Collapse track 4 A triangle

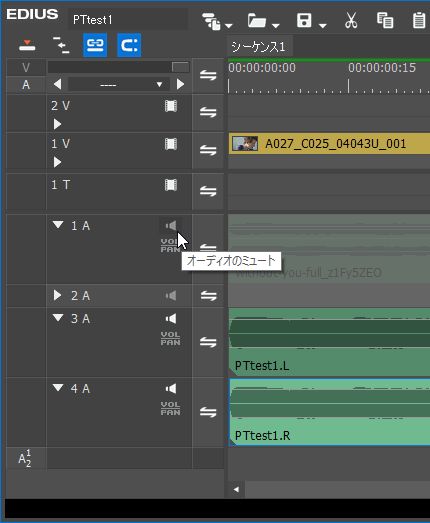58,388
